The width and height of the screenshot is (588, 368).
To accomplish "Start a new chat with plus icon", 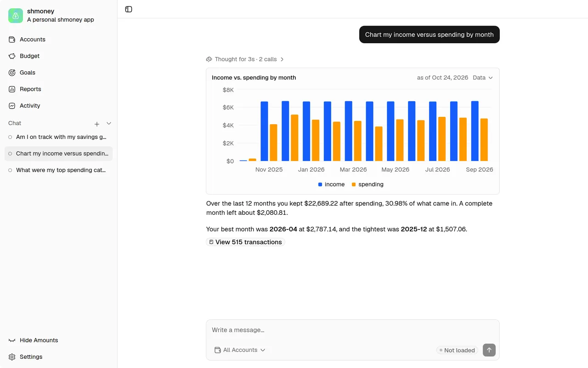I will 97,124.
